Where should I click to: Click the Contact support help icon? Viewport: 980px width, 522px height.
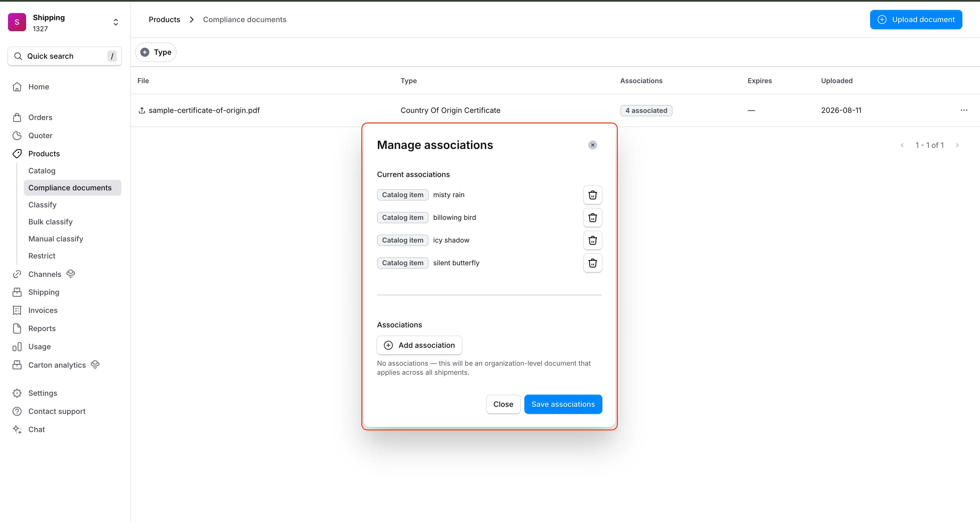(17, 411)
